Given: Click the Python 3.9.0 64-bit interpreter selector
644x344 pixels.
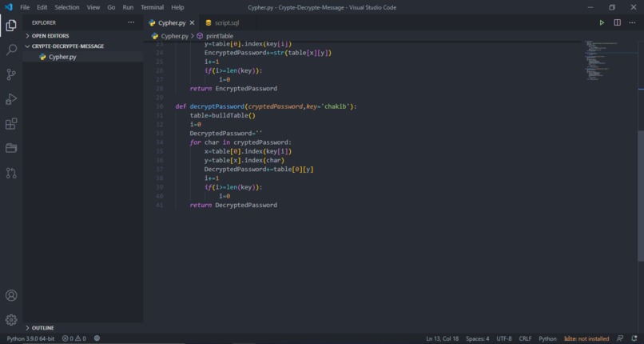Looking at the screenshot, I should point(30,338).
